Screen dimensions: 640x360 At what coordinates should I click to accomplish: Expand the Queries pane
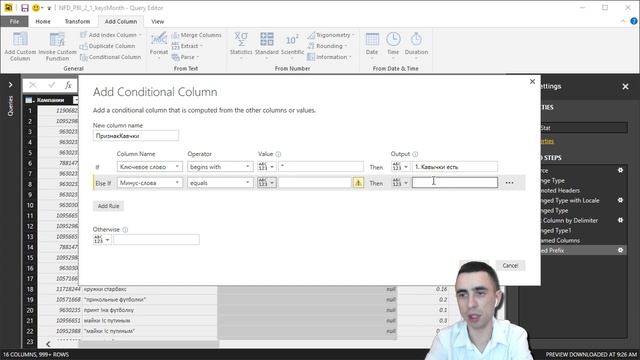click(11, 85)
